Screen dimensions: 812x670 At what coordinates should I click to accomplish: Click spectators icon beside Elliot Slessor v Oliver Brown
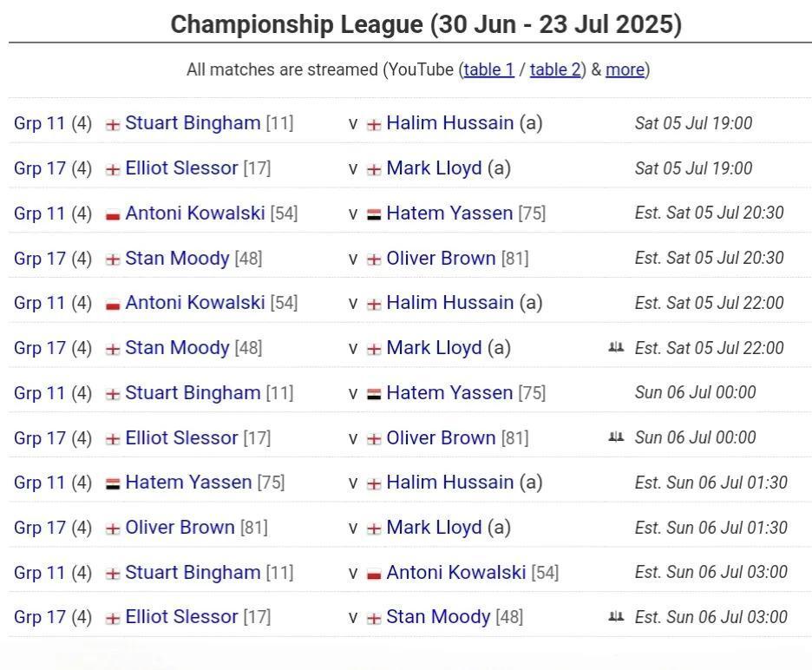coord(616,437)
